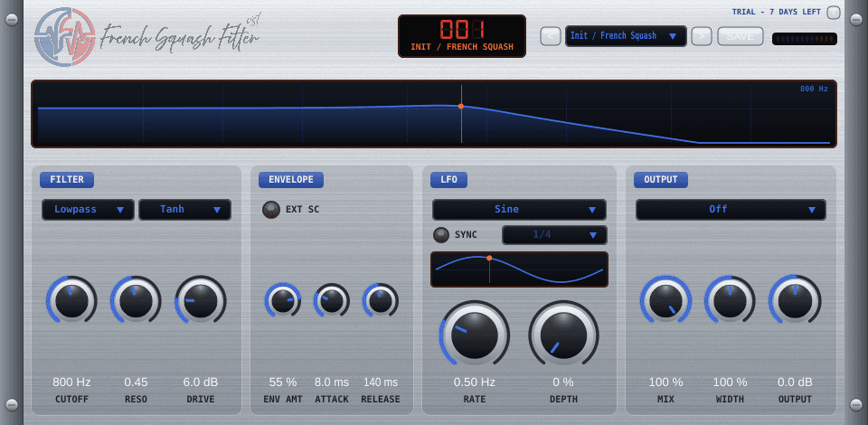The image size is (868, 425).
Task: Go to the previous preset arrow
Action: click(x=551, y=36)
